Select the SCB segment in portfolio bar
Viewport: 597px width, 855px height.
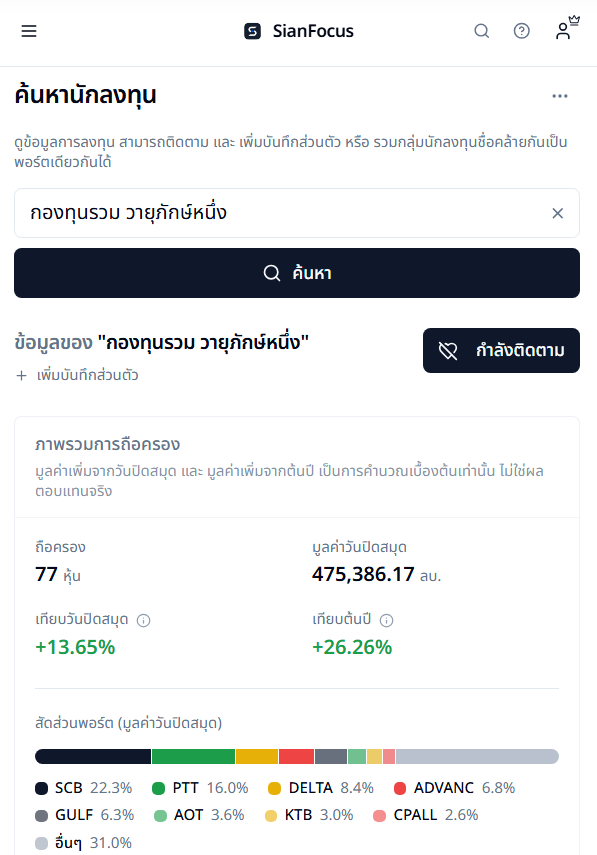(x=93, y=756)
